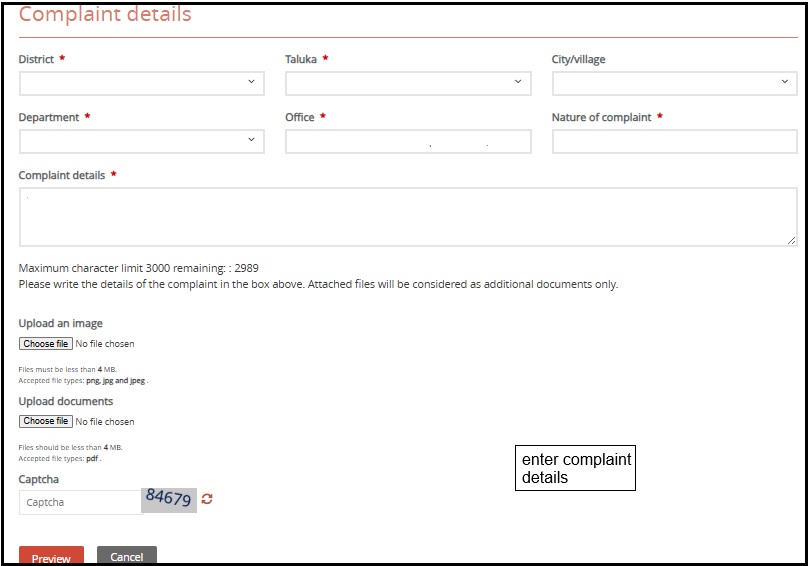This screenshot has width=808, height=566.
Task: Select the Department dropdown
Action: [141, 141]
